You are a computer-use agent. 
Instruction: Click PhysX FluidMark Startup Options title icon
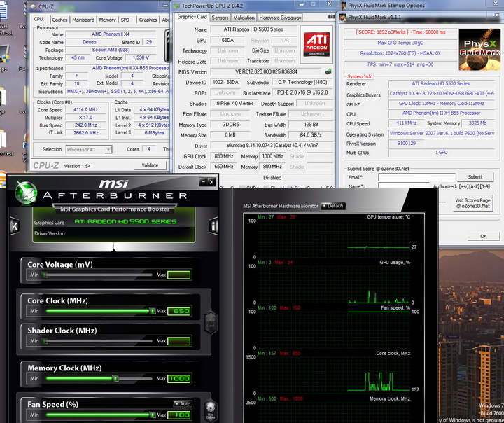(x=344, y=6)
